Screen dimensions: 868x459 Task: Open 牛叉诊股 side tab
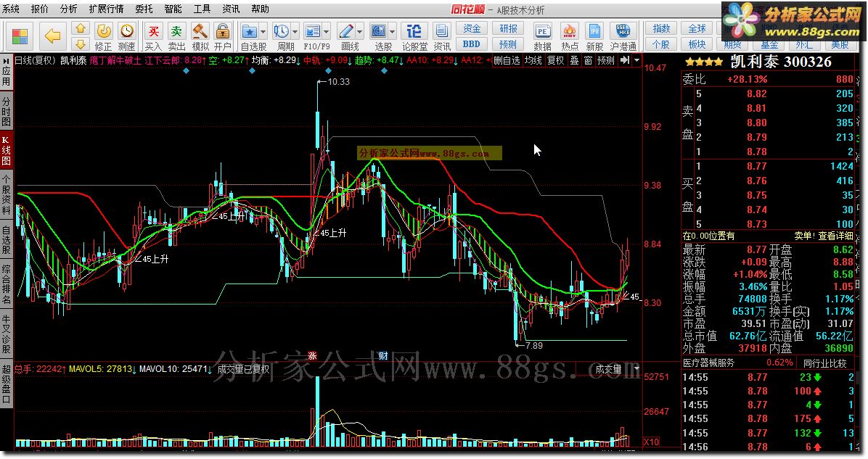pos(6,334)
